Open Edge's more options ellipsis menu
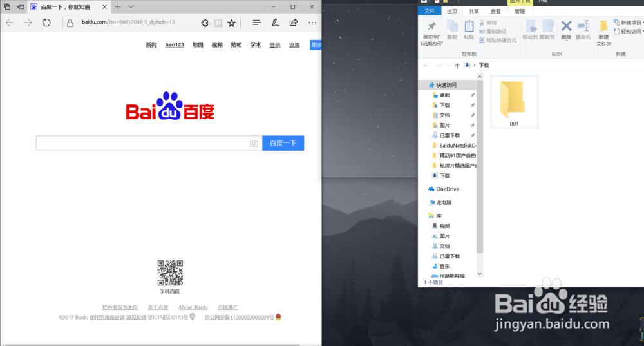The width and height of the screenshot is (644, 346). [x=312, y=23]
